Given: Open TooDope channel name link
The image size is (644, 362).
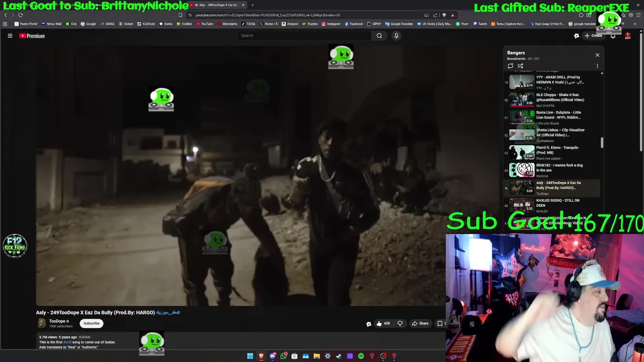Looking at the screenshot, I should (57, 321).
